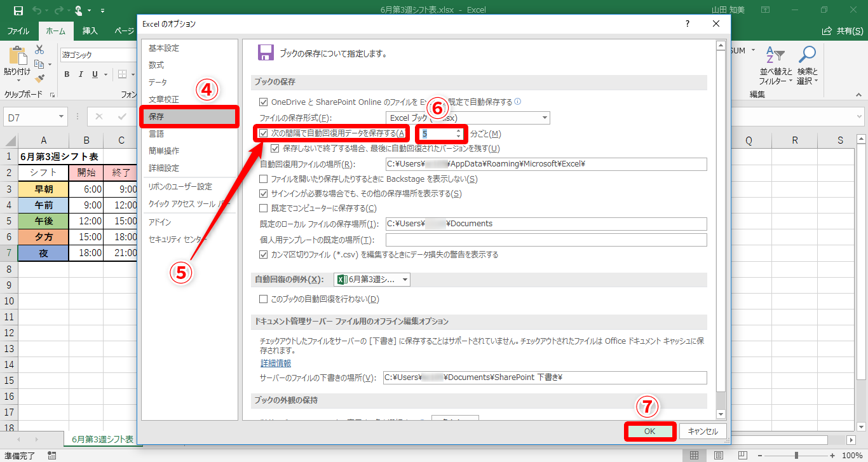
Task: Toggle the touch/mouse mode icon
Action: coord(79,10)
